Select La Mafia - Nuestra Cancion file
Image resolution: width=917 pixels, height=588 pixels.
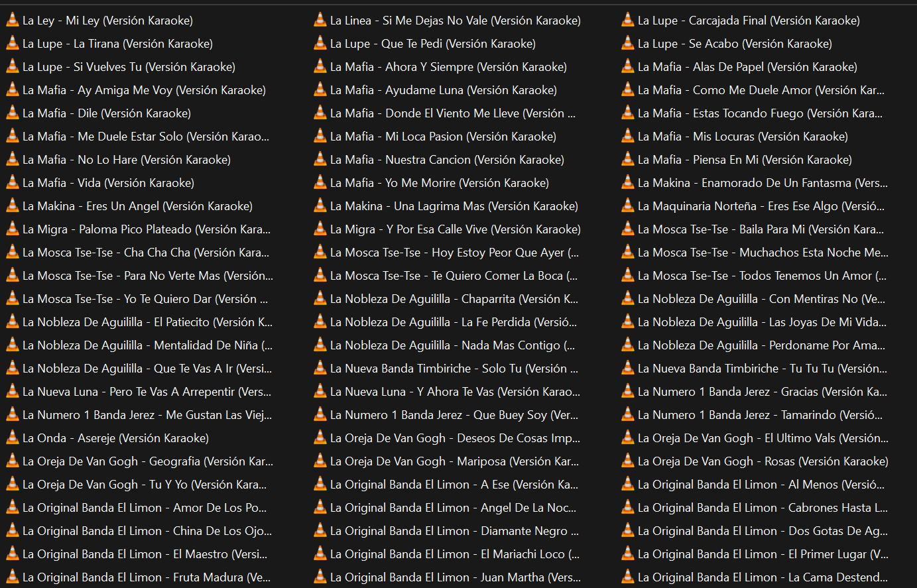coord(447,160)
